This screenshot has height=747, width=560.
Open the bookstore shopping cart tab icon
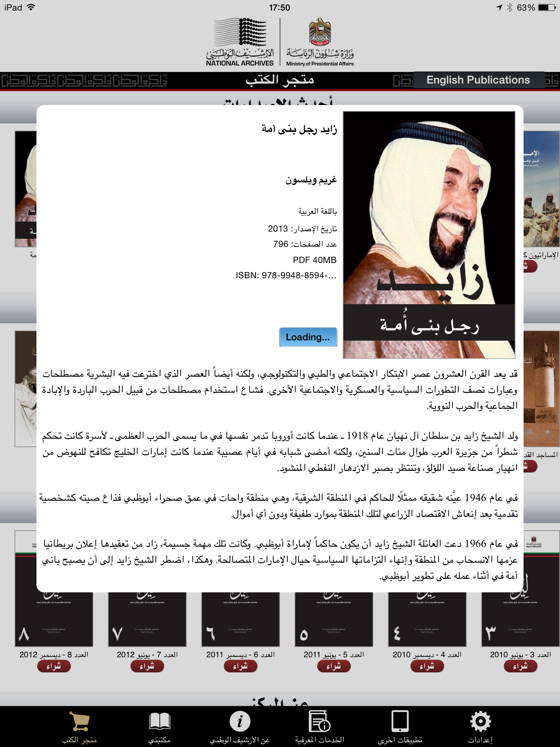79,721
